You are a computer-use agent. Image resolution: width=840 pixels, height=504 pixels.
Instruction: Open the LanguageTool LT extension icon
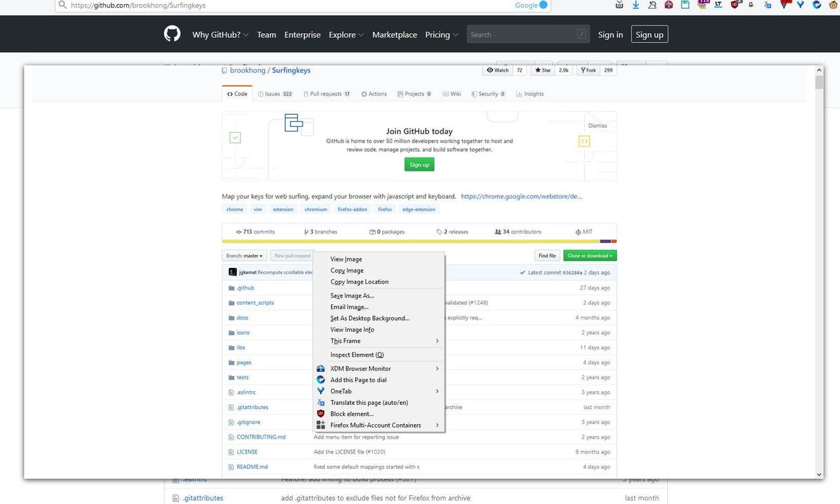pos(718,4)
